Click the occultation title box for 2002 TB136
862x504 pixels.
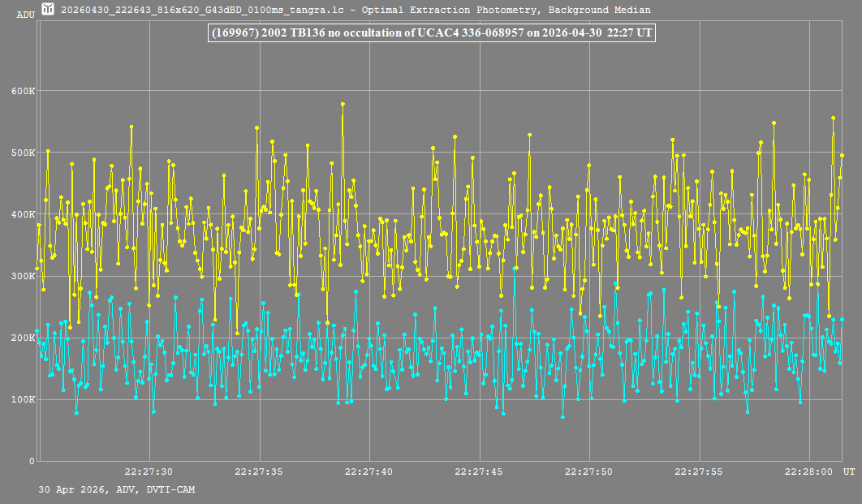[x=432, y=33]
